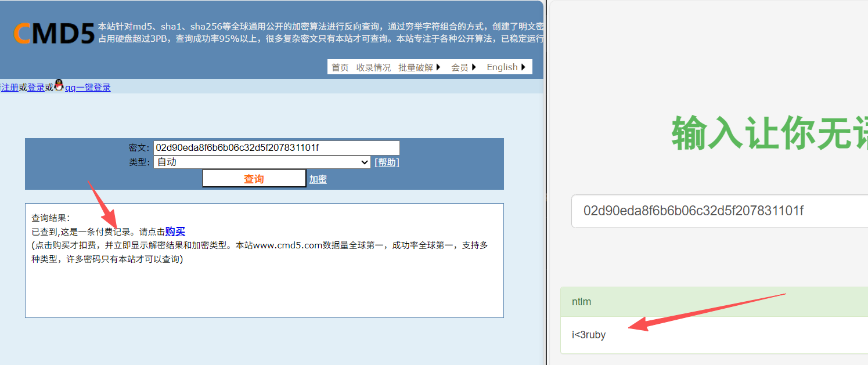Click the 登录 link

tap(36, 88)
